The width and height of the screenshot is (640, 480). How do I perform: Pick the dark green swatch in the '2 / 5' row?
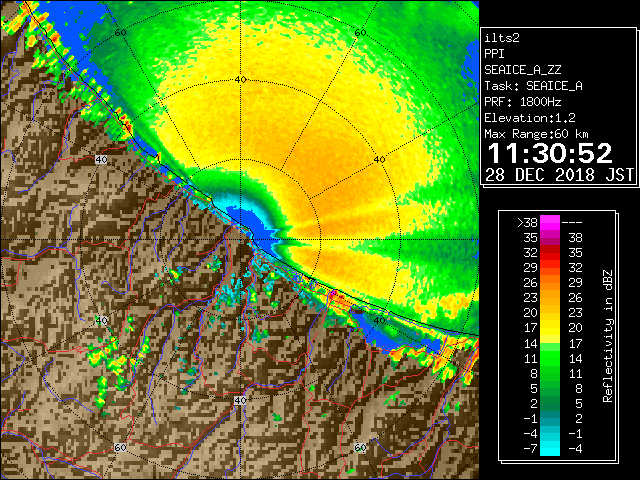(x=550, y=403)
